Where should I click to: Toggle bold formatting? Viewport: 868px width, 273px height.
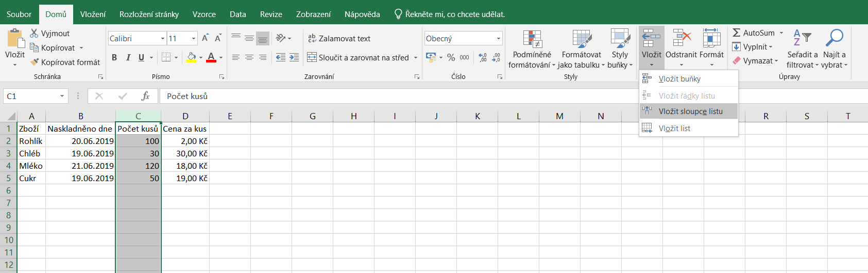(x=114, y=57)
